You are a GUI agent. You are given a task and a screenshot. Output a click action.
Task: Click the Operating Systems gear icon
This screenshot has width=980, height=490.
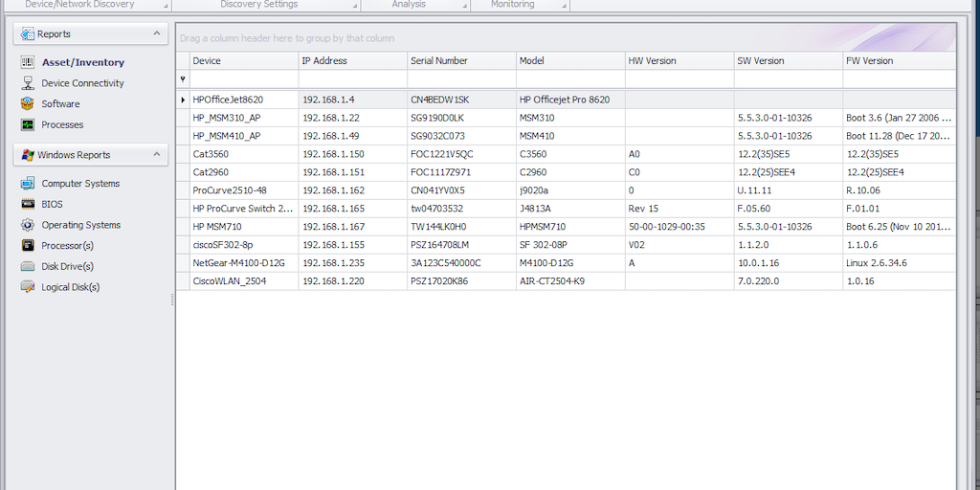(x=28, y=225)
